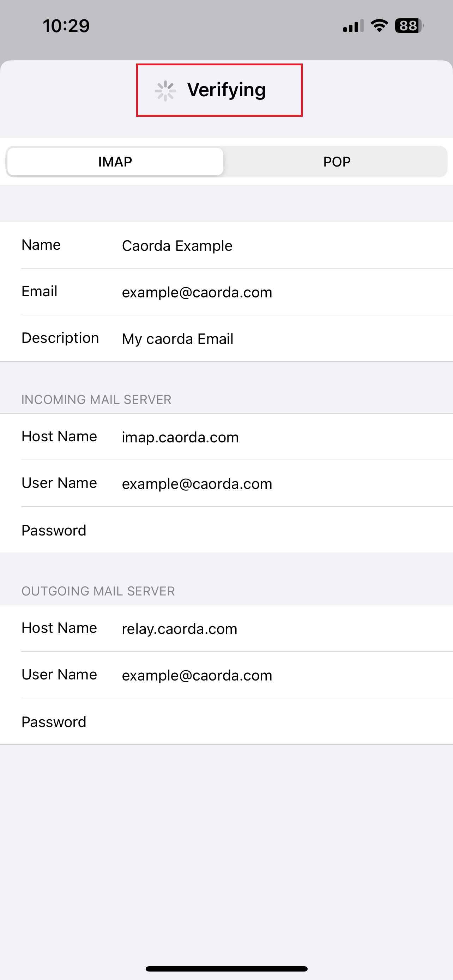Tap the INCOMING MAIL SERVER section header

coord(96,399)
